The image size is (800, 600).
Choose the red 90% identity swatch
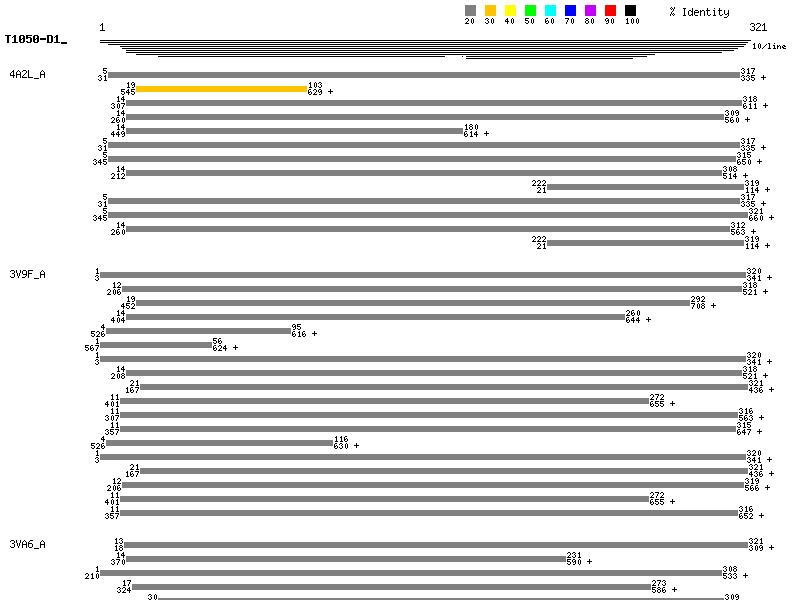tap(610, 10)
